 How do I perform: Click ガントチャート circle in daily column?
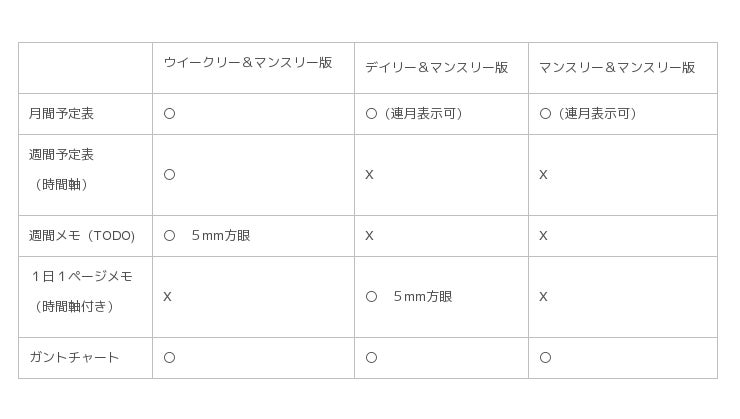click(371, 358)
